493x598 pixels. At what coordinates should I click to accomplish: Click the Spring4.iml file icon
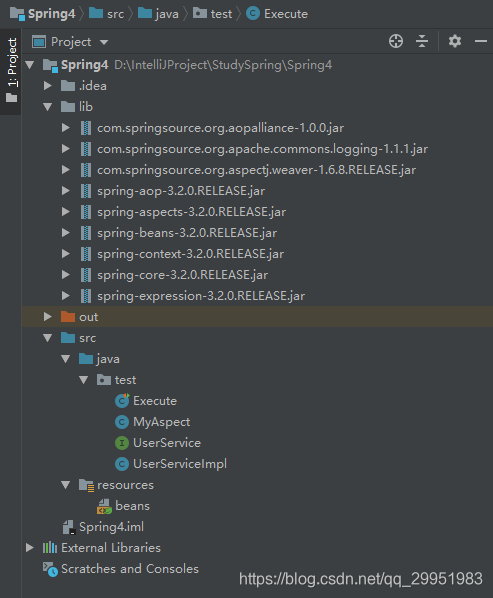tap(69, 527)
